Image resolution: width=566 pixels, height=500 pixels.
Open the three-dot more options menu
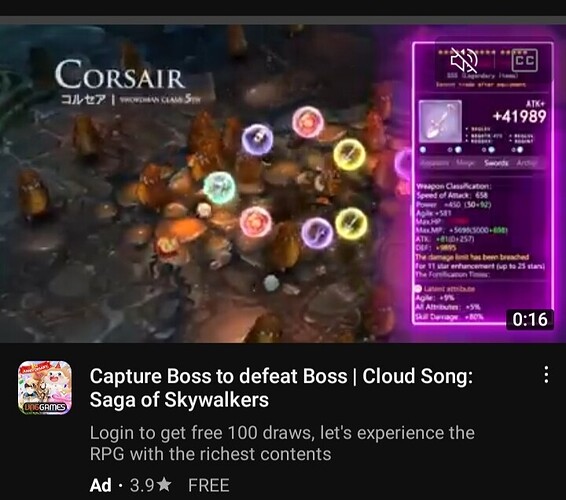point(547,374)
